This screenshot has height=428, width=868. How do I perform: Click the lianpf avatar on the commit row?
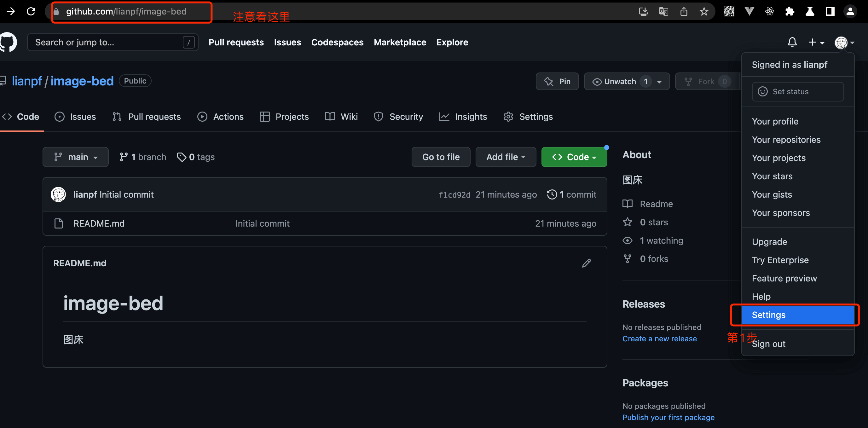coord(58,194)
